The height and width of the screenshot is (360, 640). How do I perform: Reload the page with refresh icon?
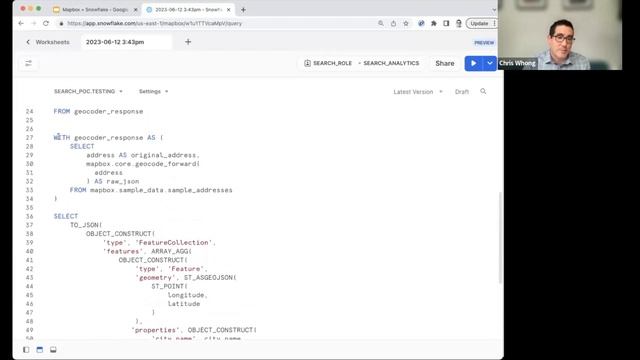(x=46, y=23)
